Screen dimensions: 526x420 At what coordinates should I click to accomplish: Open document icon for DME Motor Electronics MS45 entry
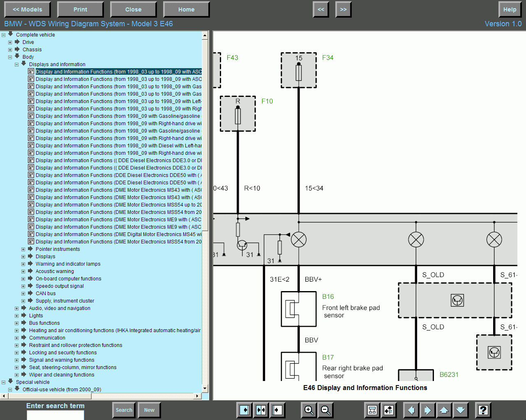point(31,234)
